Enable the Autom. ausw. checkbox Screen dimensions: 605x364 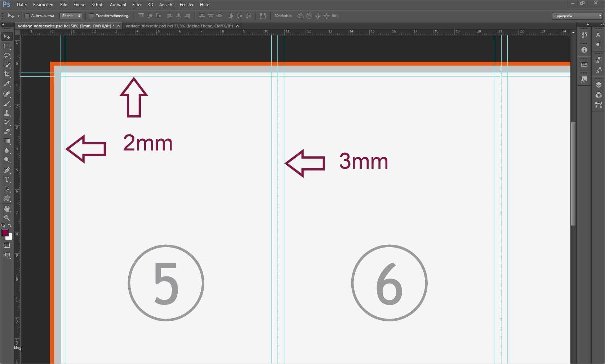[27, 16]
